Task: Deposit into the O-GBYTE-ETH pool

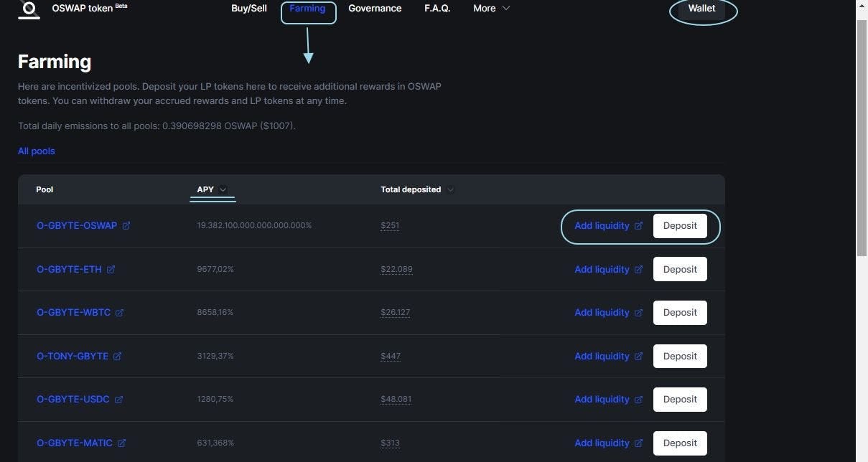Action: [680, 269]
